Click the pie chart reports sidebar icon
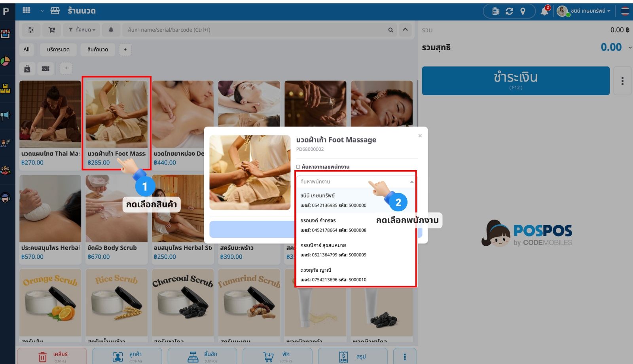Screen dimensions: 633x364 [6, 61]
